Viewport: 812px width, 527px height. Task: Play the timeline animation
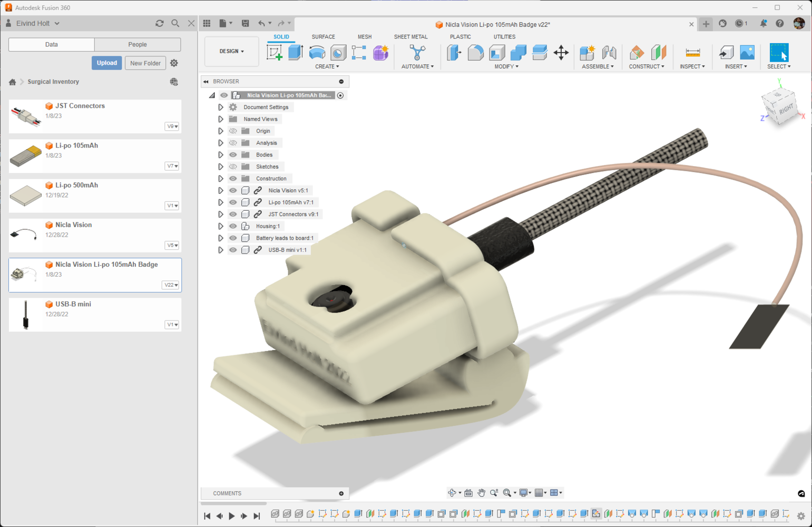232,516
